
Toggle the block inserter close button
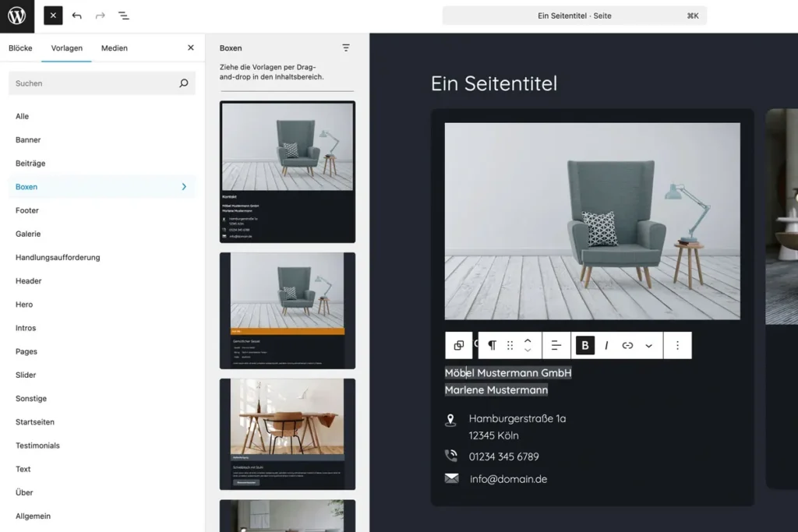(x=53, y=16)
